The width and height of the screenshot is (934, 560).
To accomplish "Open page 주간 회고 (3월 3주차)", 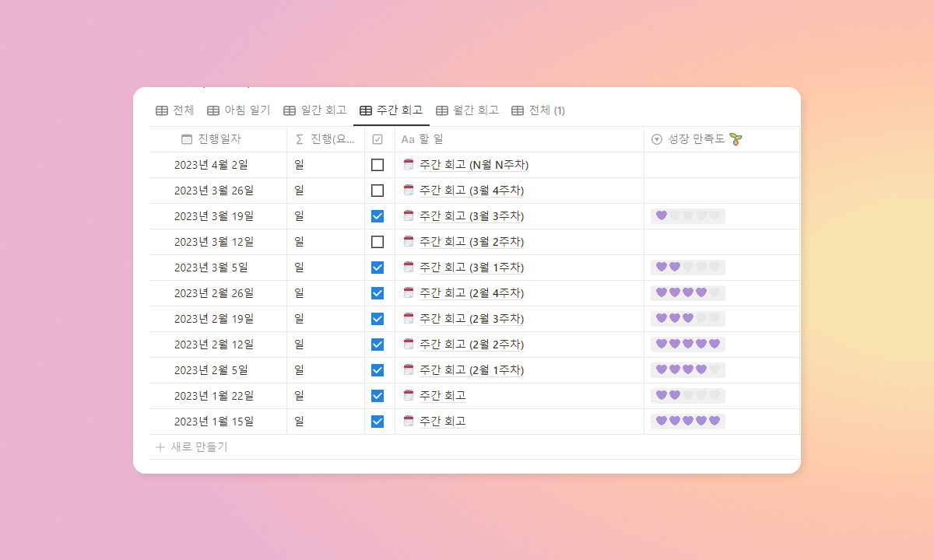I will coord(472,216).
